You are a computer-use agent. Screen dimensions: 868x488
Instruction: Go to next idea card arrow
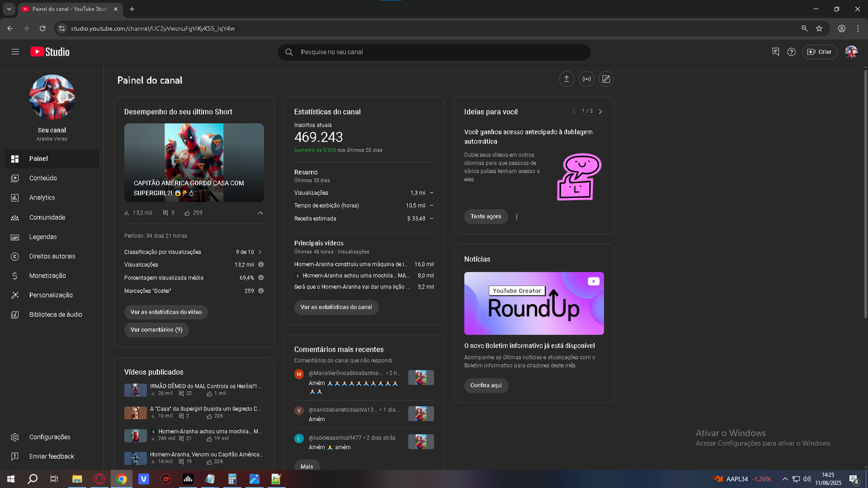point(601,112)
